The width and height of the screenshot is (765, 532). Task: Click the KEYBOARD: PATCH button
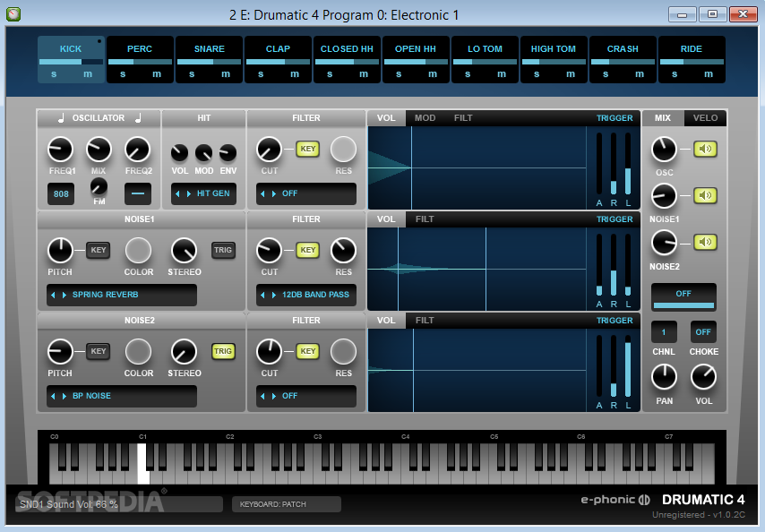pos(287,504)
